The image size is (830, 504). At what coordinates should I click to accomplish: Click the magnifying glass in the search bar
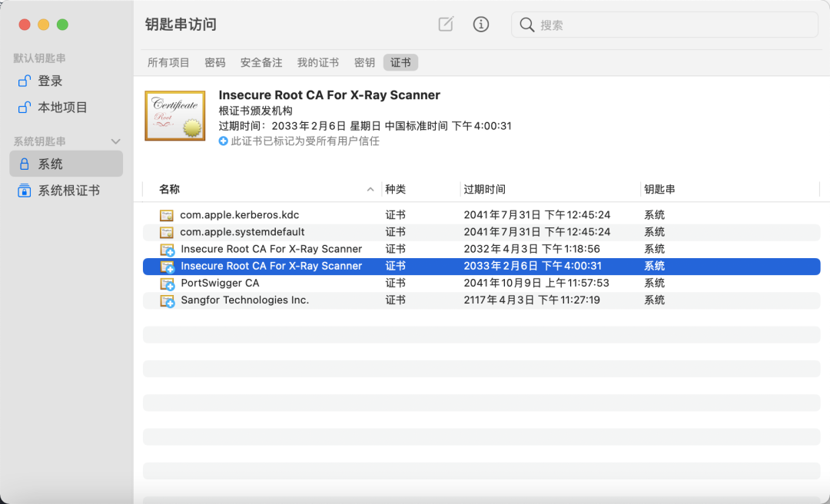click(526, 24)
